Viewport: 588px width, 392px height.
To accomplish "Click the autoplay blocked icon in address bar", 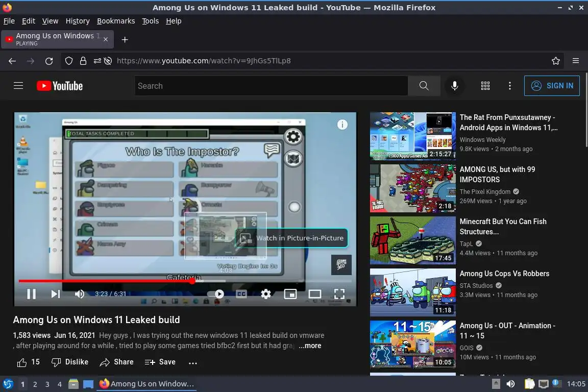I will [108, 61].
